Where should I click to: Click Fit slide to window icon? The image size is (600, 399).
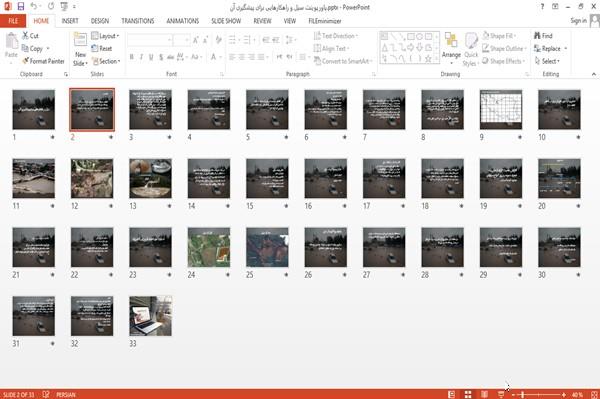coord(594,394)
